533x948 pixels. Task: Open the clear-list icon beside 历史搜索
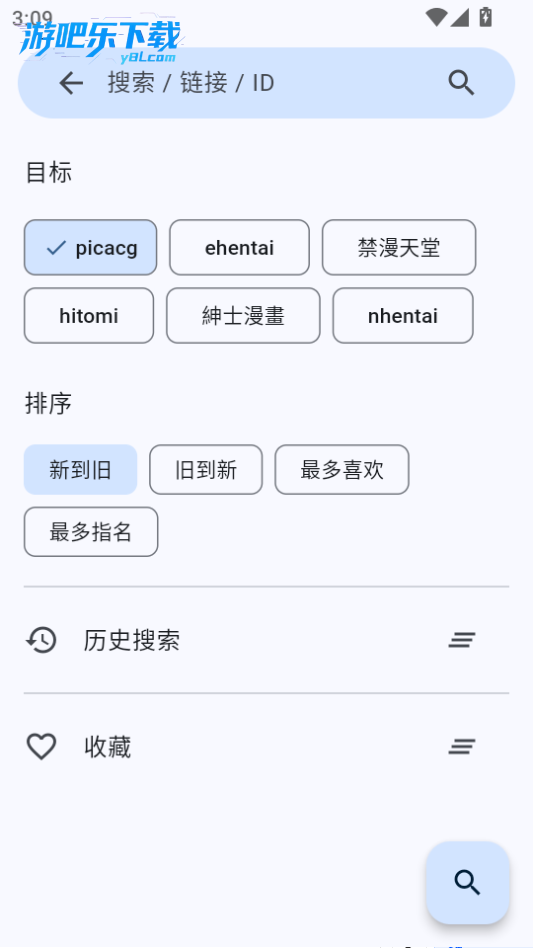[x=462, y=640]
